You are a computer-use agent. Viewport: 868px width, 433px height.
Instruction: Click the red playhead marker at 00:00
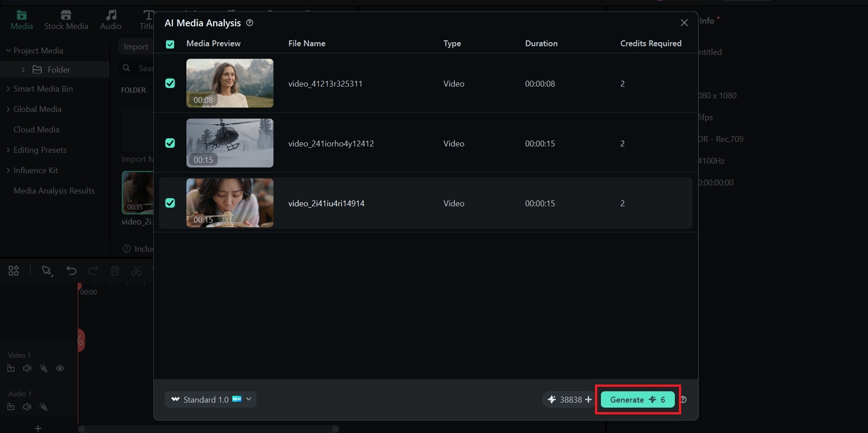(80, 287)
